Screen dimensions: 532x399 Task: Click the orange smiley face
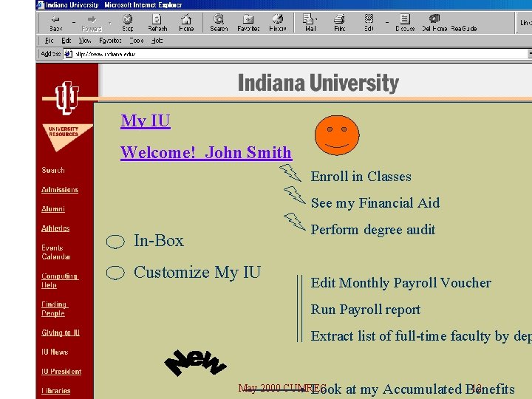(x=337, y=135)
